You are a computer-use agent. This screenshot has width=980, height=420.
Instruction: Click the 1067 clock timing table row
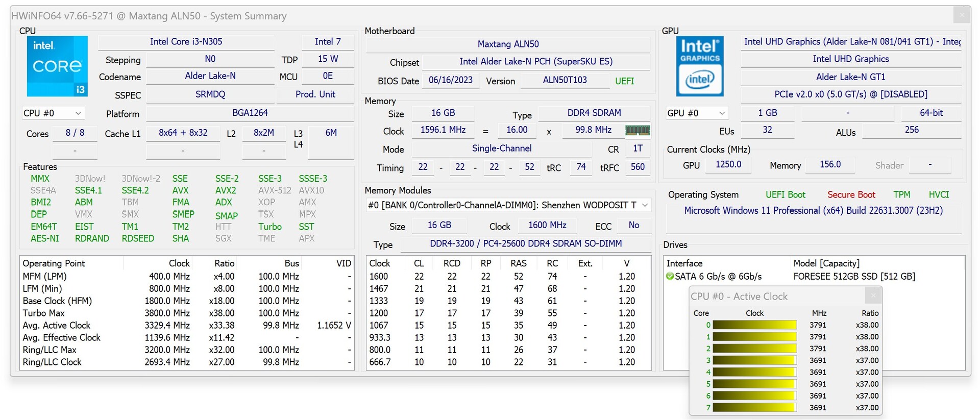[508, 325]
